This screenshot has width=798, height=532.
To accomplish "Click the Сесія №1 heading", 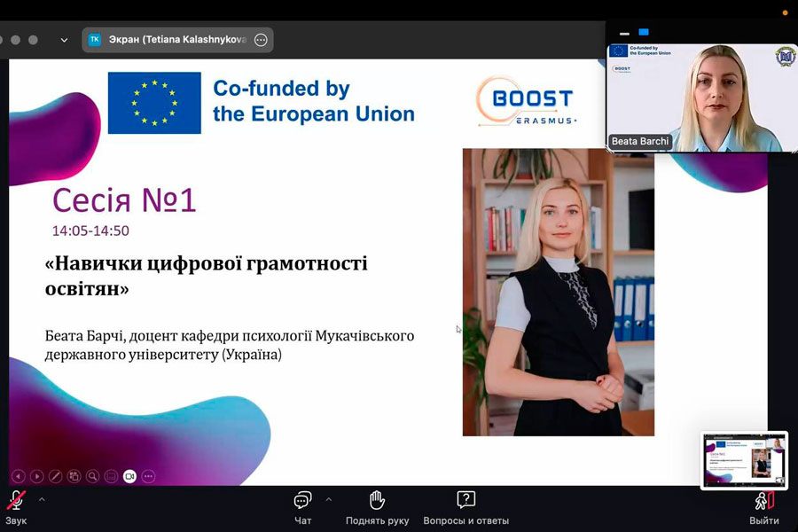I will point(124,200).
